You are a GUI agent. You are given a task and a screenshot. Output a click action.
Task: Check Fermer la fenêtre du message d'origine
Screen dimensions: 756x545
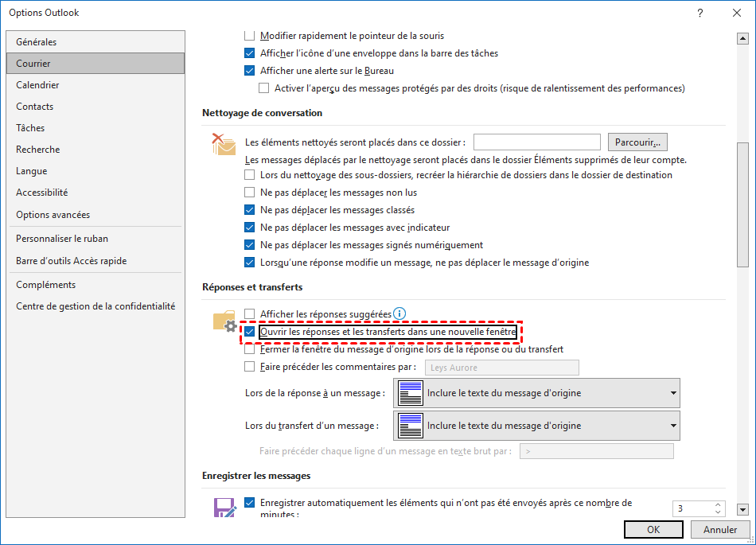coord(249,349)
